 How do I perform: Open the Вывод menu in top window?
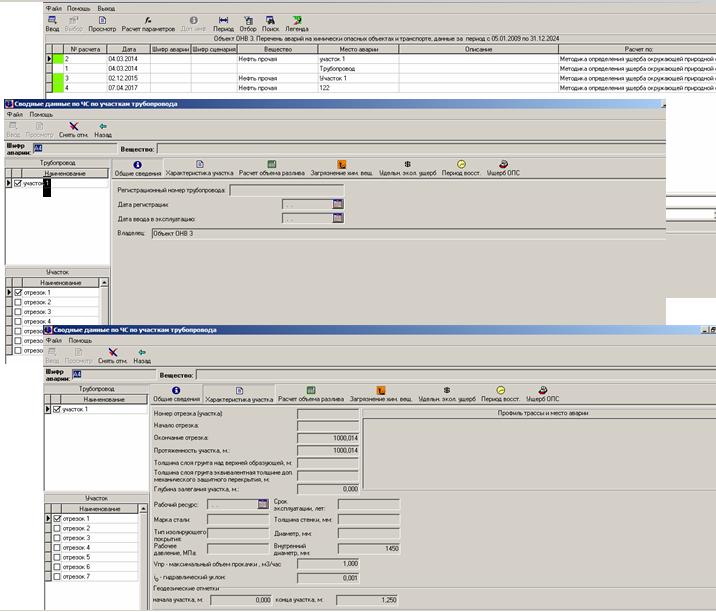[106, 8]
